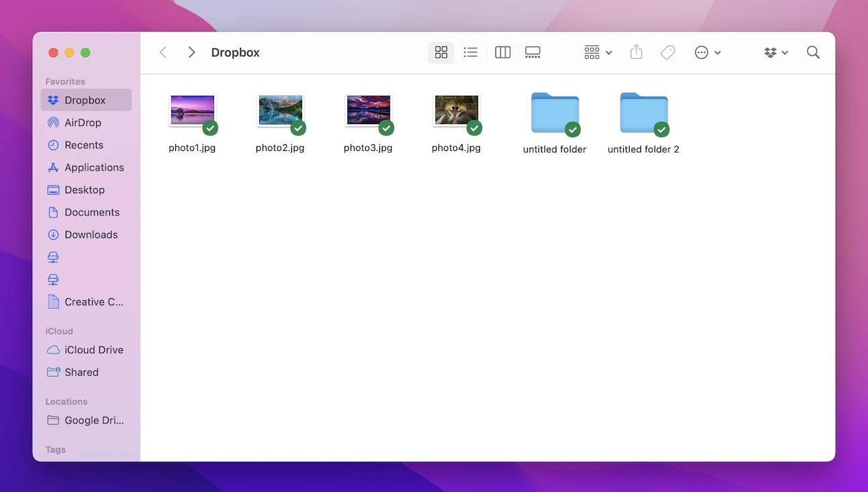
Task: Open iCloud Drive from the sidebar
Action: tap(94, 350)
